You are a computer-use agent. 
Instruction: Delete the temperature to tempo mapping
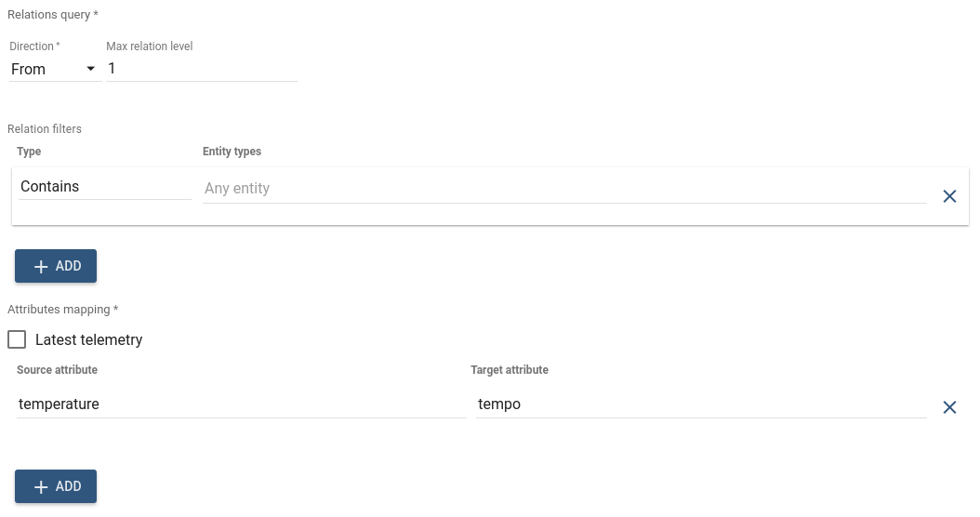(949, 407)
